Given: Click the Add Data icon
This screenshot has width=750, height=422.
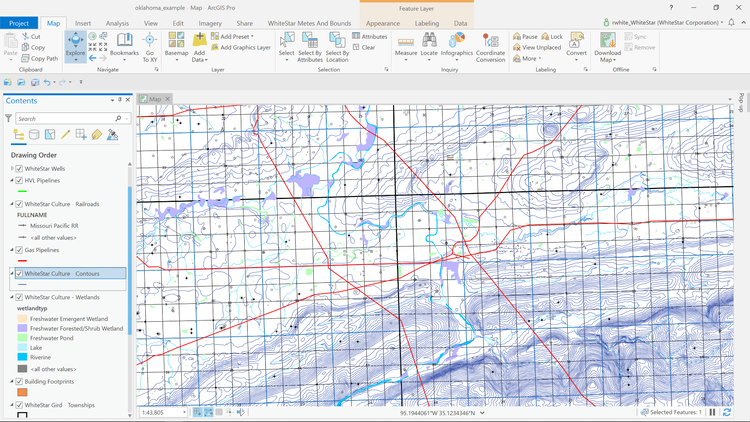Looking at the screenshot, I should tap(199, 40).
